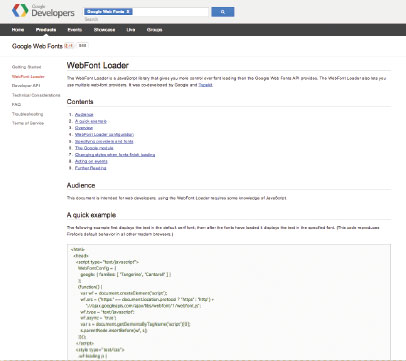Jump to Changing styles when fonts finish loading

pyautogui.click(x=115, y=155)
